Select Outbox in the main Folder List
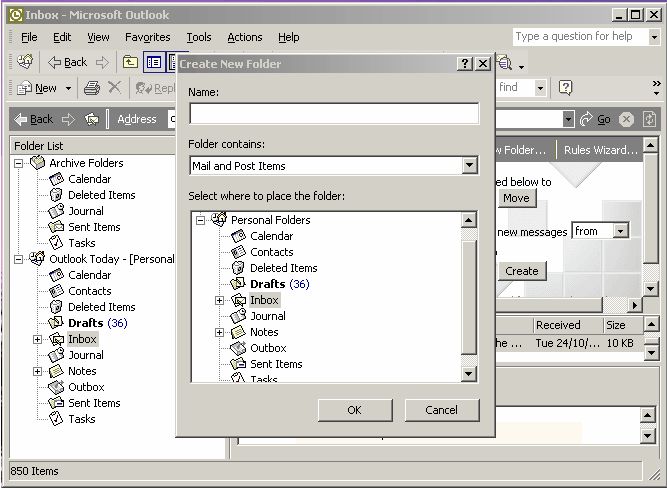Screen dimensions: 667x488 click(x=86, y=387)
